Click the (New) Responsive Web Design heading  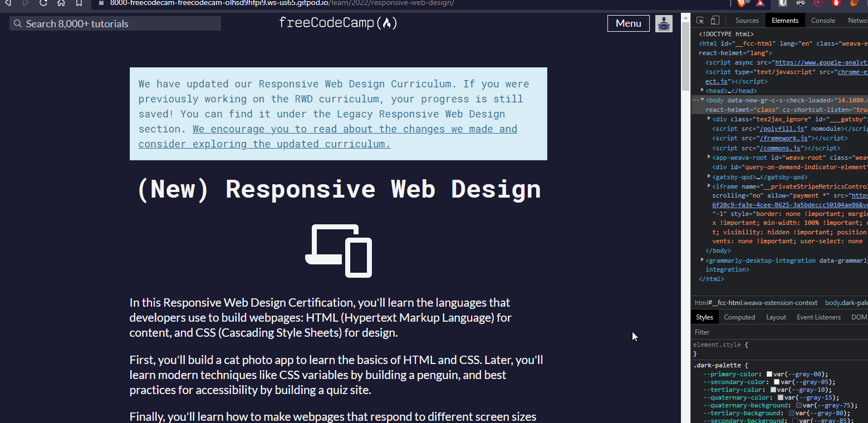click(x=339, y=189)
